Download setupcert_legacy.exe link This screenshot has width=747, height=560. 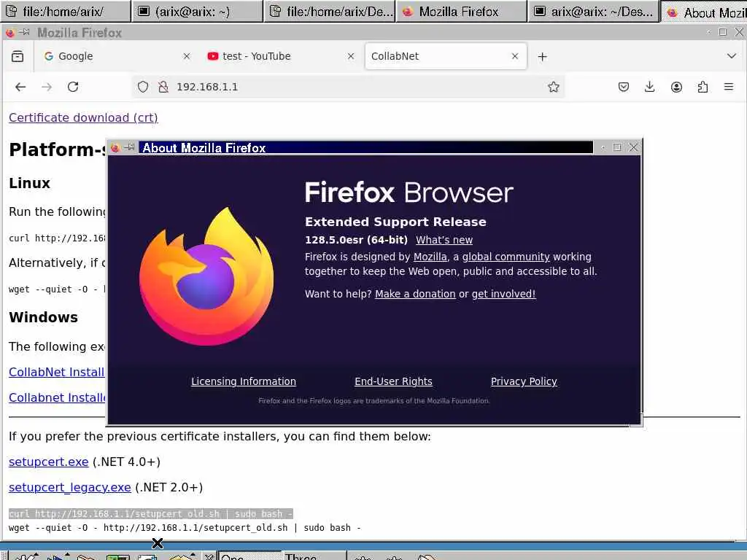[69, 488]
